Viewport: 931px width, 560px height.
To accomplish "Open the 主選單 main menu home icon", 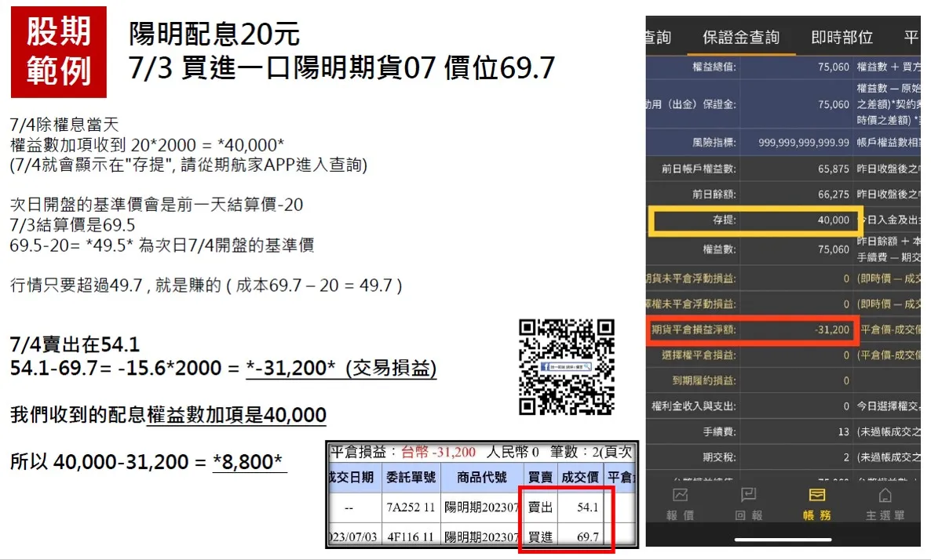I will [x=885, y=503].
